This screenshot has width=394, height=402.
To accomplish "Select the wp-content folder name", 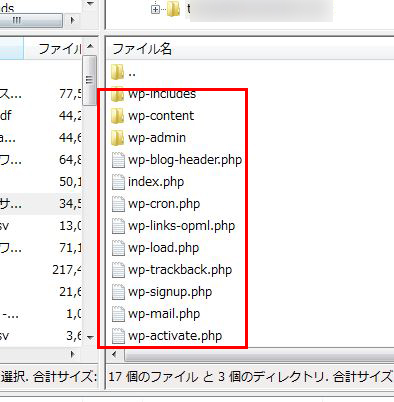I will tap(161, 116).
